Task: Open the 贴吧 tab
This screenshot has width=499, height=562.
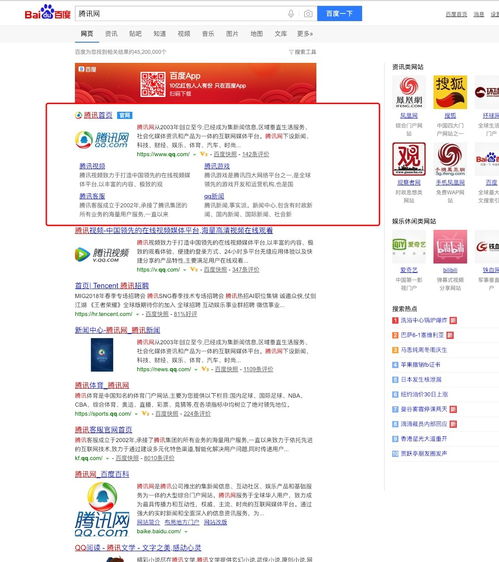Action: pyautogui.click(x=135, y=34)
